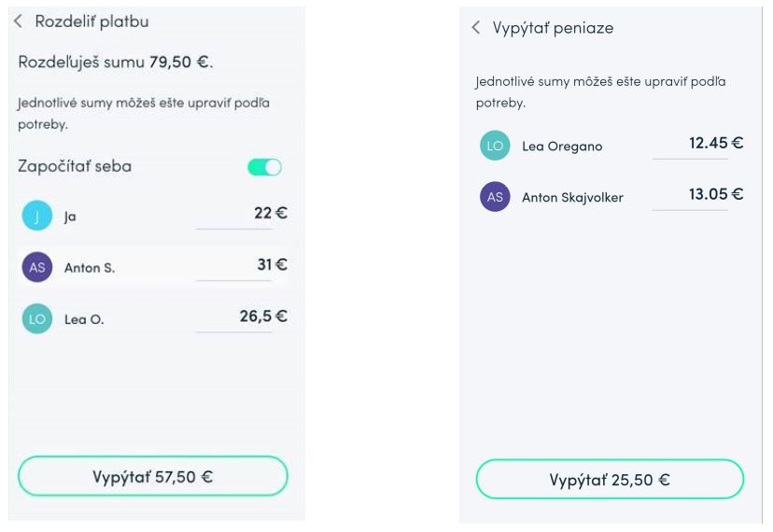Screen dimensions: 773x532
Task: Select the Anton Skajvolker name
Action: click(572, 198)
